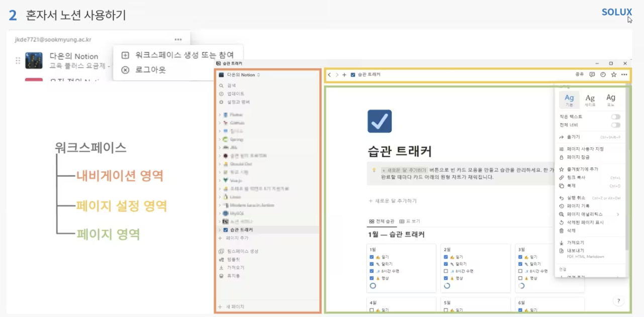The image size is (644, 317).
Task: Switch to the 전체 습관 view tab
Action: point(382,221)
